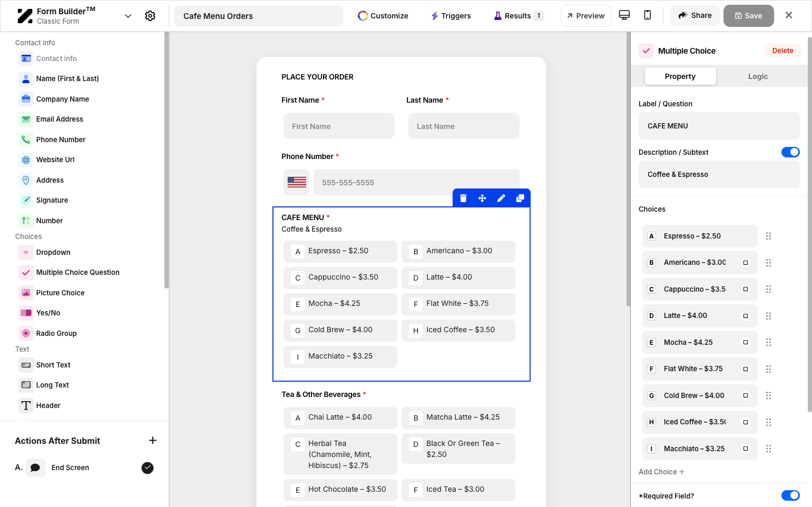This screenshot has height=507, width=812.
Task: View the Results tab
Action: pyautogui.click(x=518, y=16)
